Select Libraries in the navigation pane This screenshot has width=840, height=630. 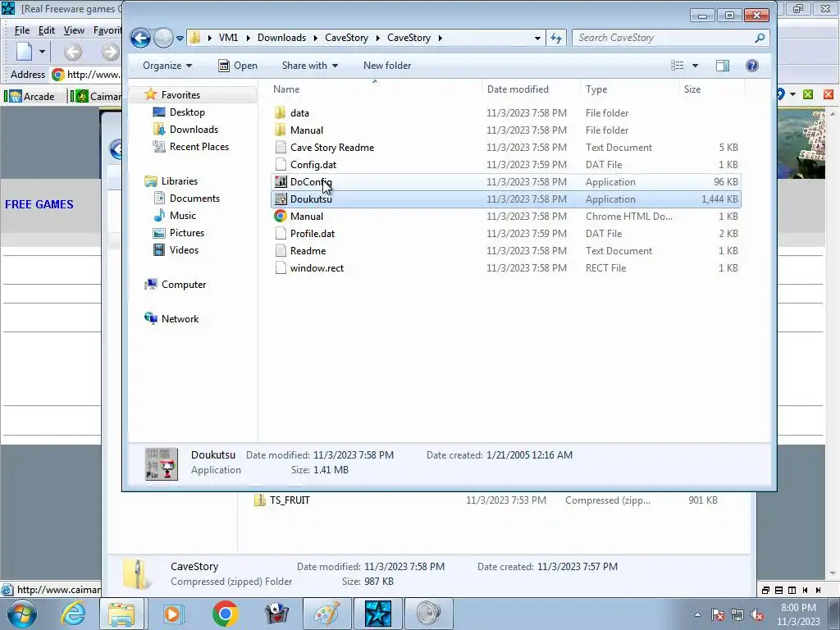pyautogui.click(x=180, y=181)
